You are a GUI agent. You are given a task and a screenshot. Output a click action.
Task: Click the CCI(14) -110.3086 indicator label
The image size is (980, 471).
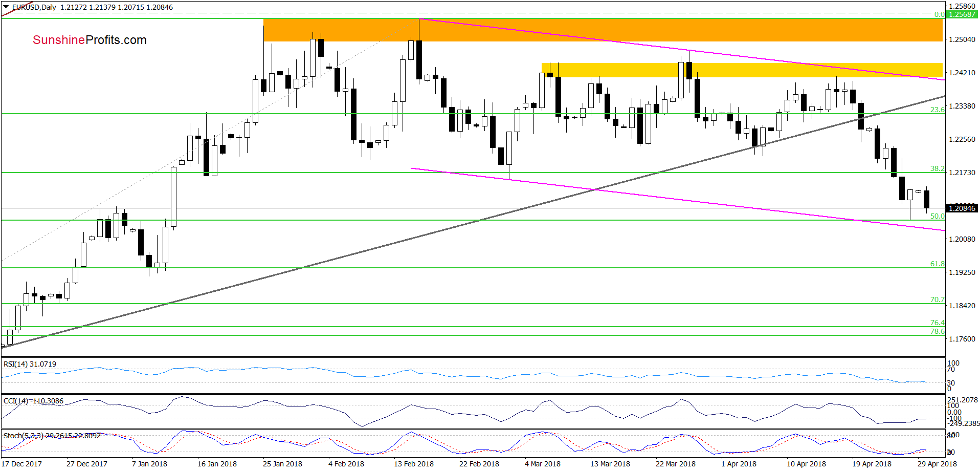click(33, 401)
